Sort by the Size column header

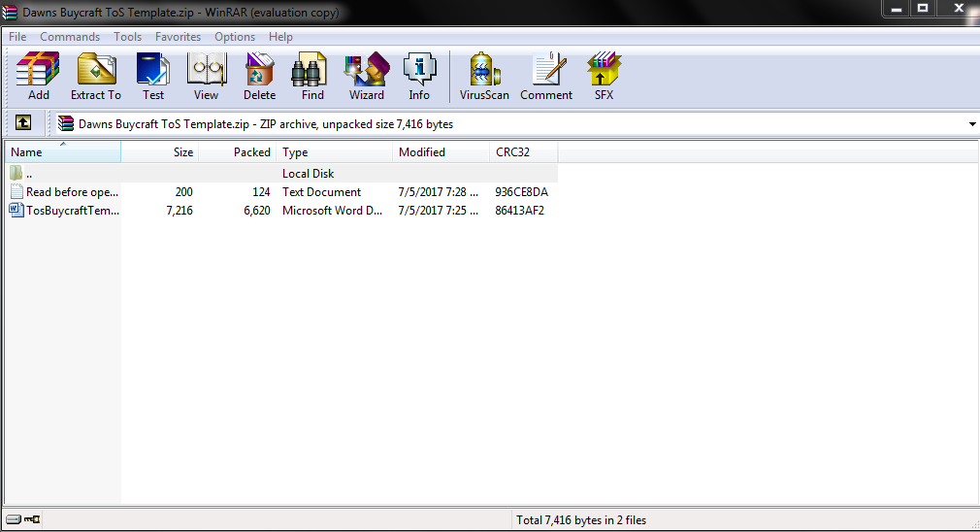160,151
